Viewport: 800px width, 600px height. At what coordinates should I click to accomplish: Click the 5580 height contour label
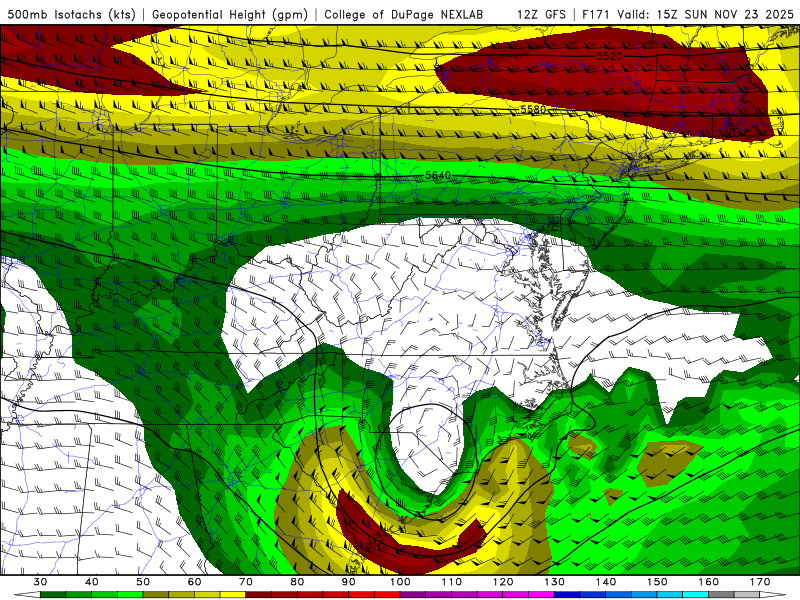pyautogui.click(x=533, y=109)
